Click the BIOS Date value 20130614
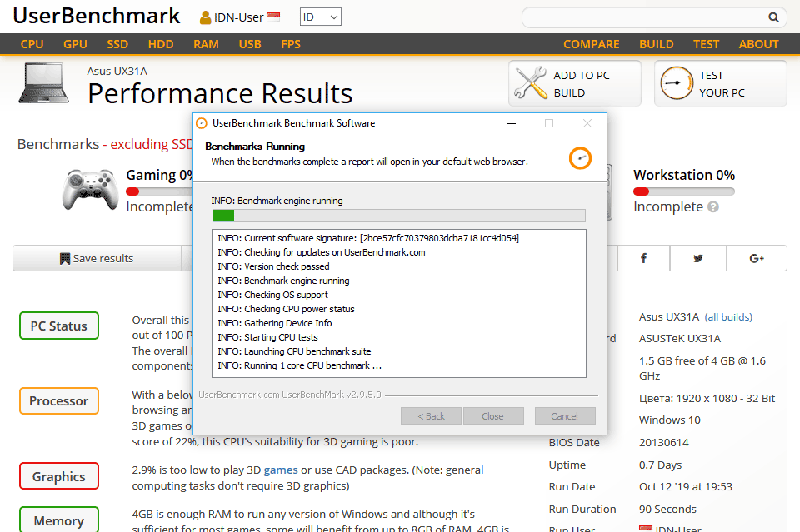 click(x=664, y=442)
